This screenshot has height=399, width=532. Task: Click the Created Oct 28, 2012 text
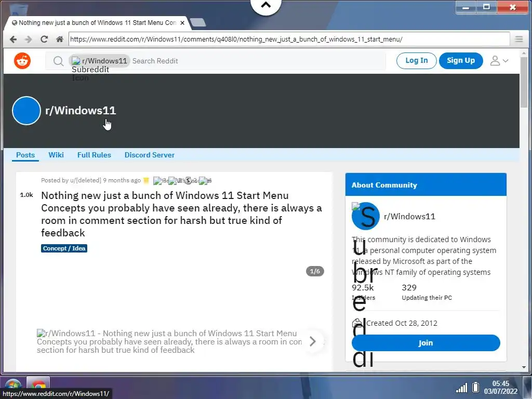402,323
